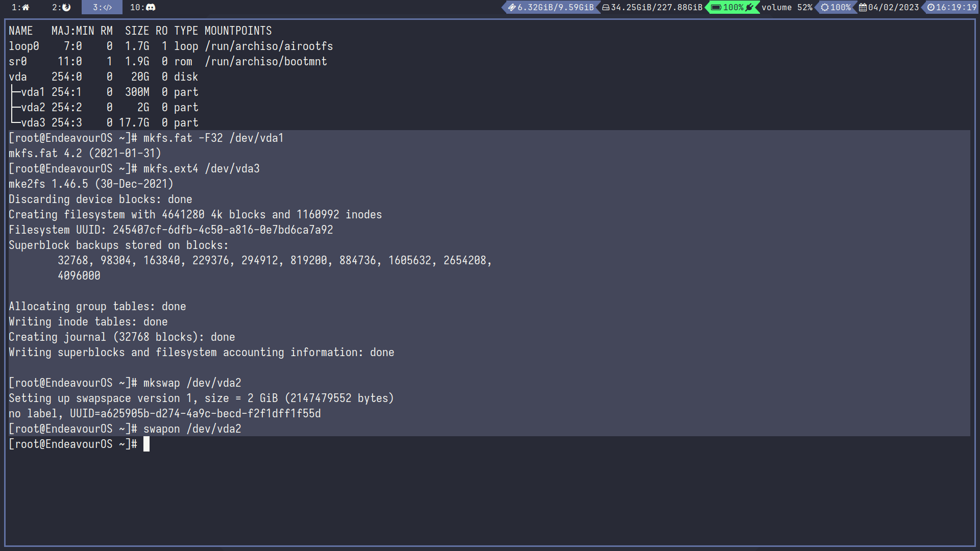Click the volume 52% indicator
This screenshot has height=551, width=980.
pos(787,7)
